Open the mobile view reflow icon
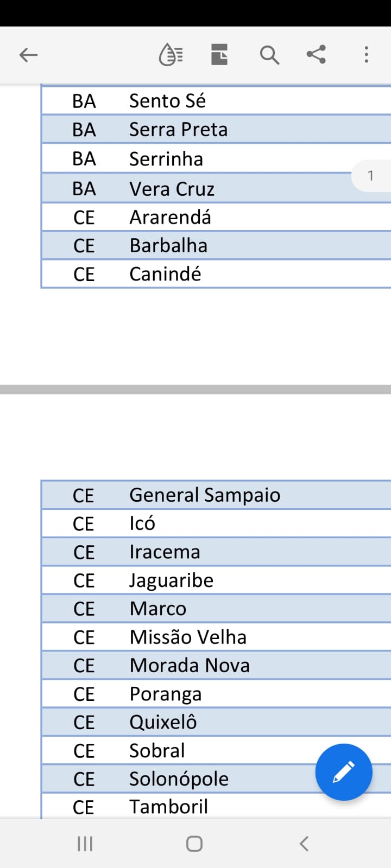This screenshot has height=868, width=391. click(x=171, y=55)
